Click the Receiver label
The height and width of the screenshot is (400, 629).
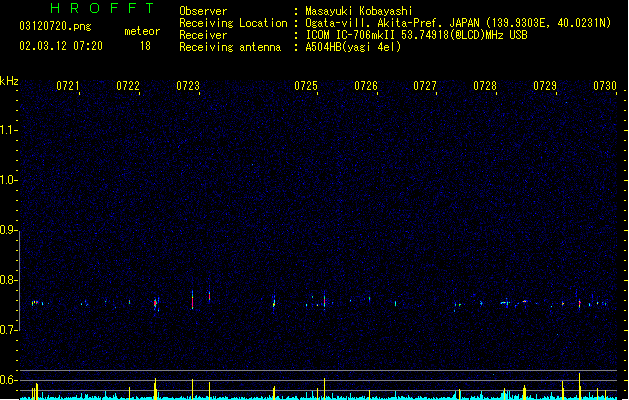click(x=203, y=35)
